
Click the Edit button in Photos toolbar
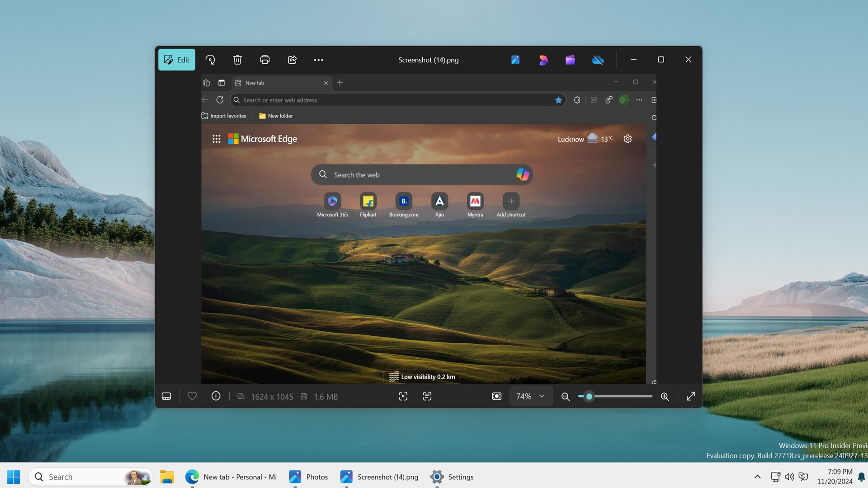coord(177,59)
